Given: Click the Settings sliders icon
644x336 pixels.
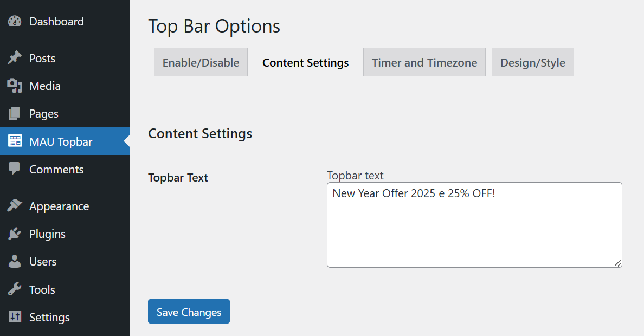Looking at the screenshot, I should tap(15, 317).
